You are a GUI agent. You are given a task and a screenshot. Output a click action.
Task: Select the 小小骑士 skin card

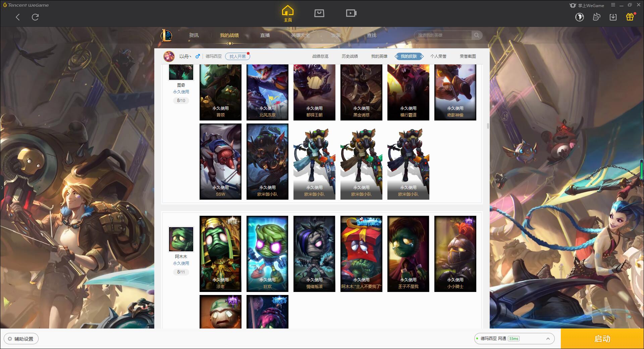[x=455, y=254]
